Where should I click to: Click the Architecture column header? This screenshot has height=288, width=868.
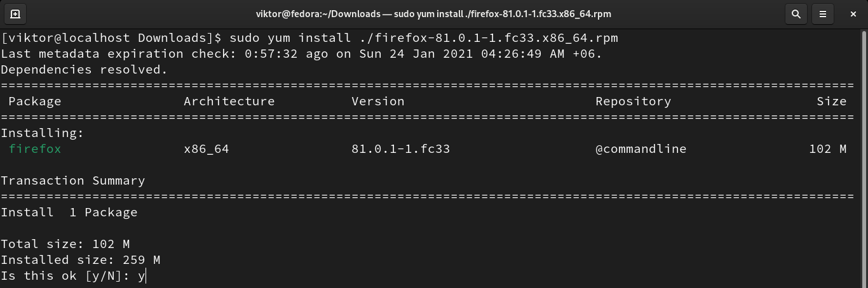point(229,101)
